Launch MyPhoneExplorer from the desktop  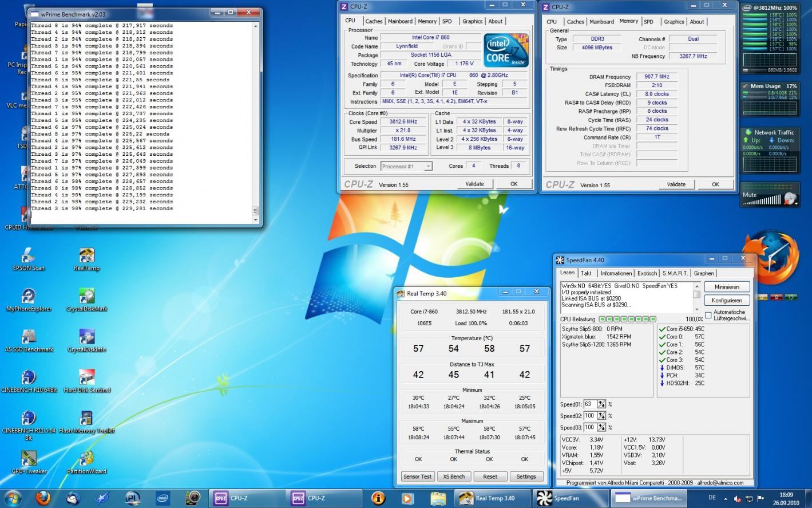click(29, 300)
